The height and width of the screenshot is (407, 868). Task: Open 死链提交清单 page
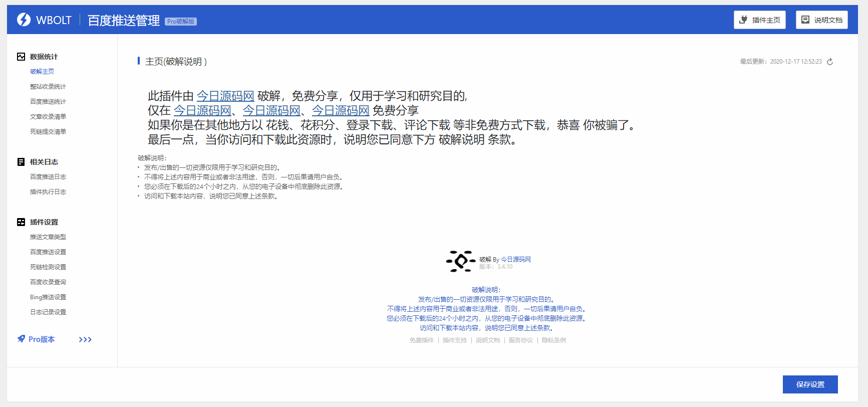point(48,132)
